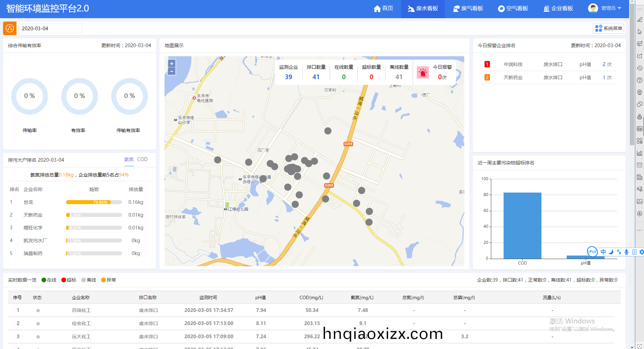Viewport: 644px width, 349px height.
Task: Switch to the COD ranking tab
Action: click(142, 159)
